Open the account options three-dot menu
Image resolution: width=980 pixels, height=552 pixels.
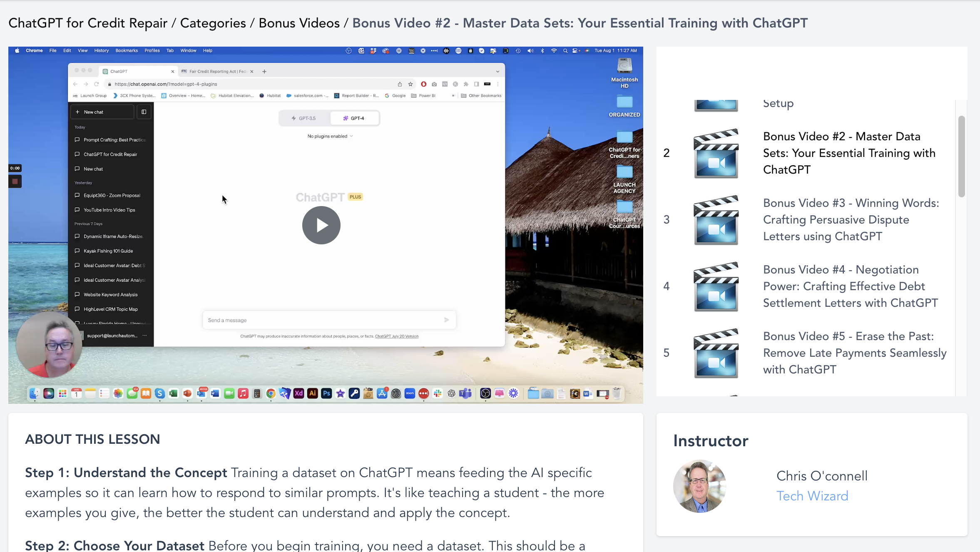tap(144, 336)
